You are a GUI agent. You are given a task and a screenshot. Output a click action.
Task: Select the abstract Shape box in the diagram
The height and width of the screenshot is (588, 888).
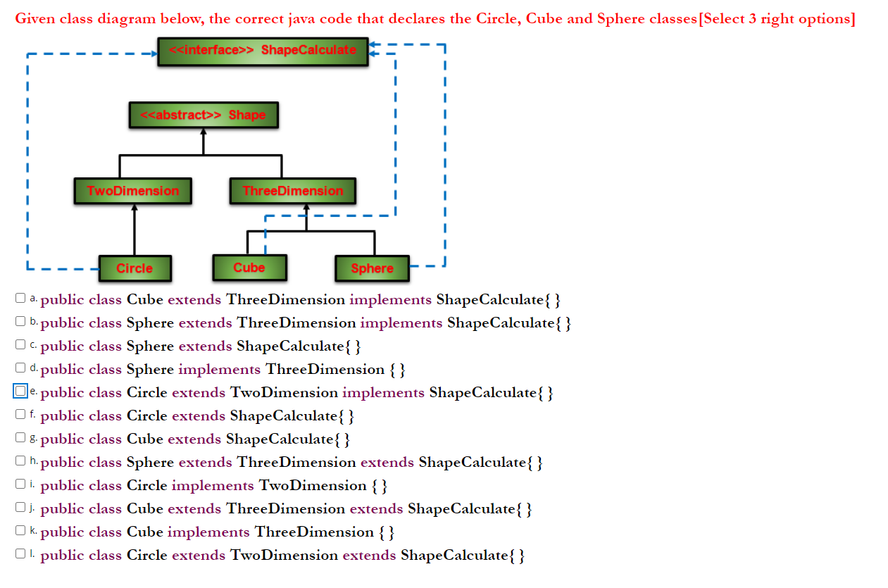click(x=203, y=115)
